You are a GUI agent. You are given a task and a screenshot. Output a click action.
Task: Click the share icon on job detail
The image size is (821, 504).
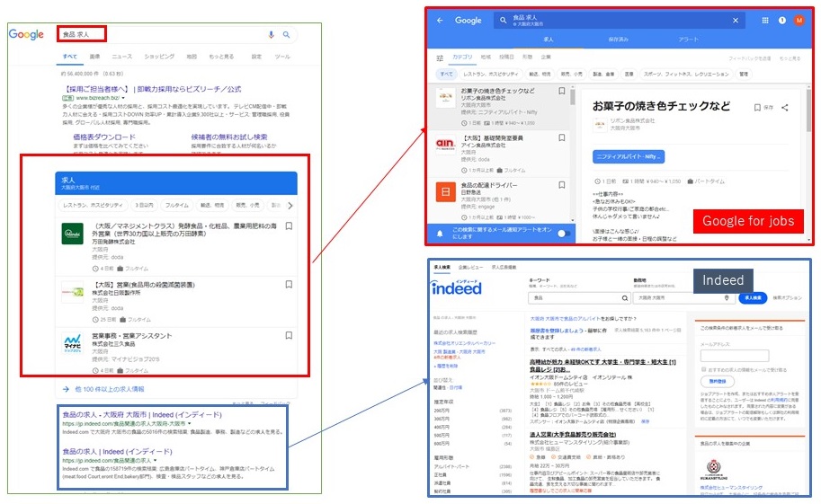pos(784,107)
